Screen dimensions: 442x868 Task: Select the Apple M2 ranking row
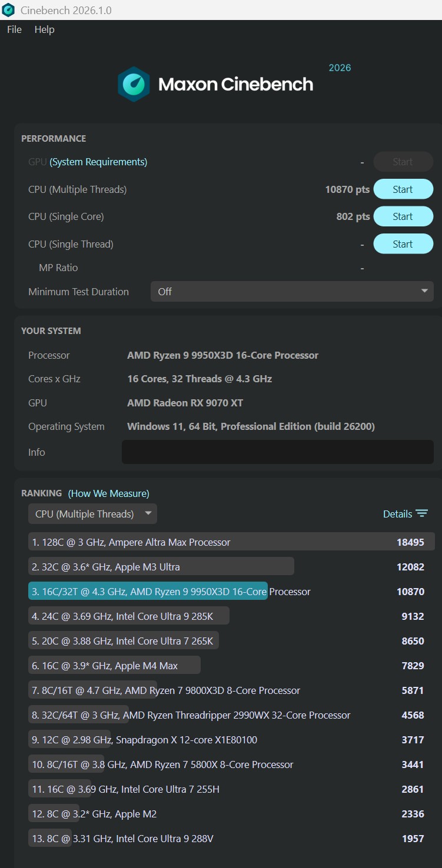tap(231, 814)
